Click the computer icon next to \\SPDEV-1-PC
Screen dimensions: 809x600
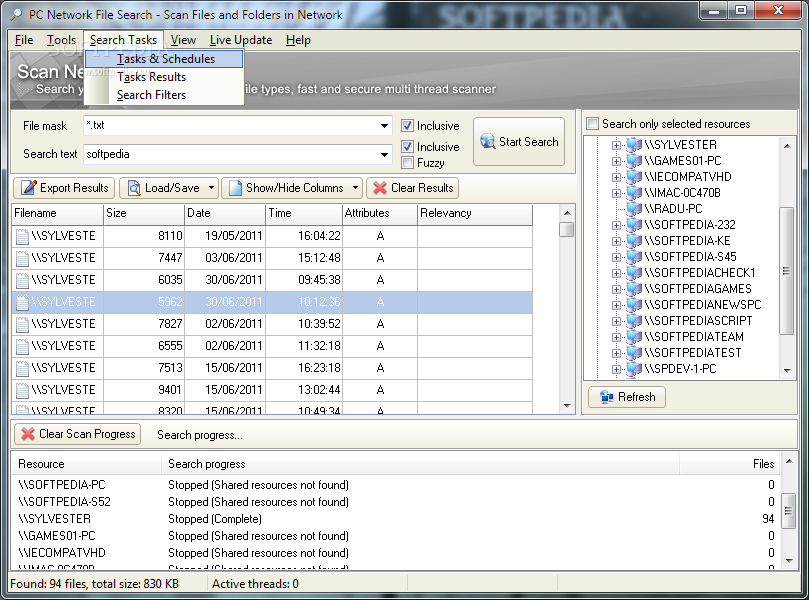point(634,369)
